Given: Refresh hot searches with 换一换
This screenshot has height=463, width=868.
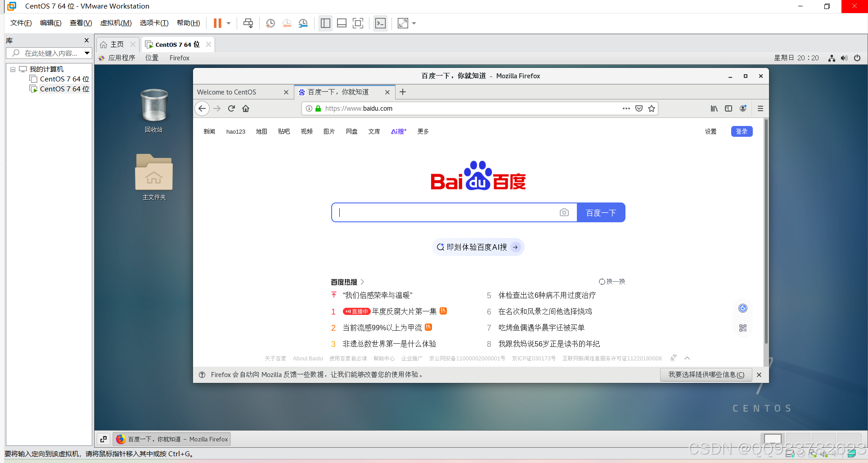Looking at the screenshot, I should coord(612,282).
